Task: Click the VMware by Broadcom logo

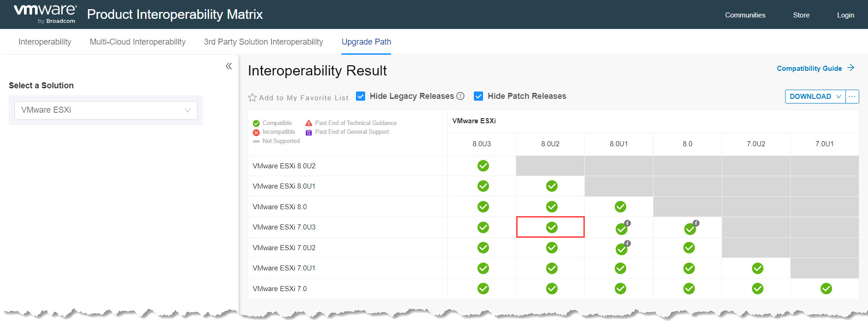Action: (x=45, y=14)
